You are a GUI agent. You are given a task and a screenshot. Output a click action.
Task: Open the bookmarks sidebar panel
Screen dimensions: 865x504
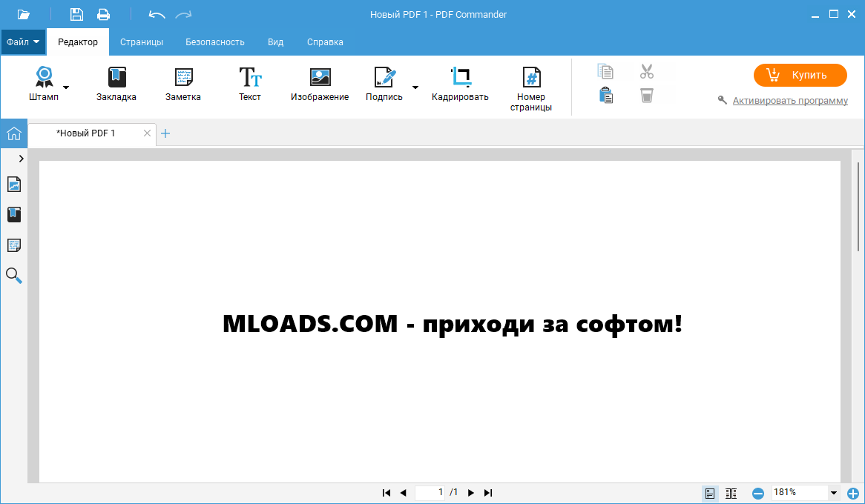click(14, 214)
